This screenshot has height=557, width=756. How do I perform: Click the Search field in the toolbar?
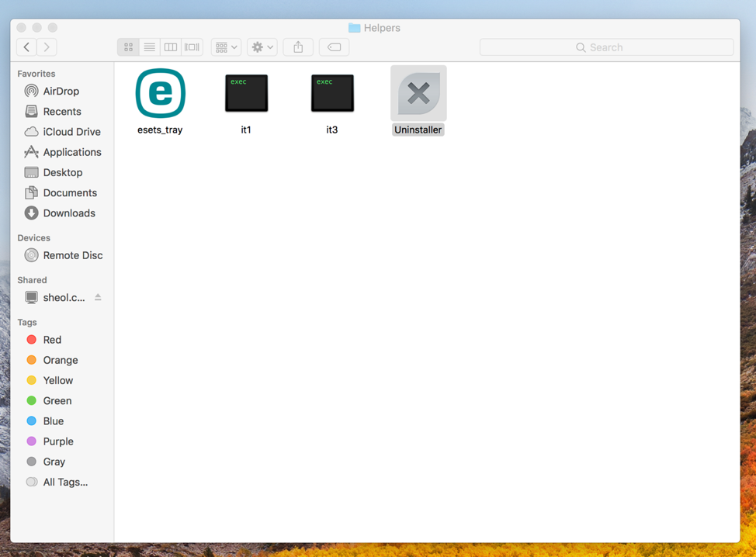(x=606, y=47)
